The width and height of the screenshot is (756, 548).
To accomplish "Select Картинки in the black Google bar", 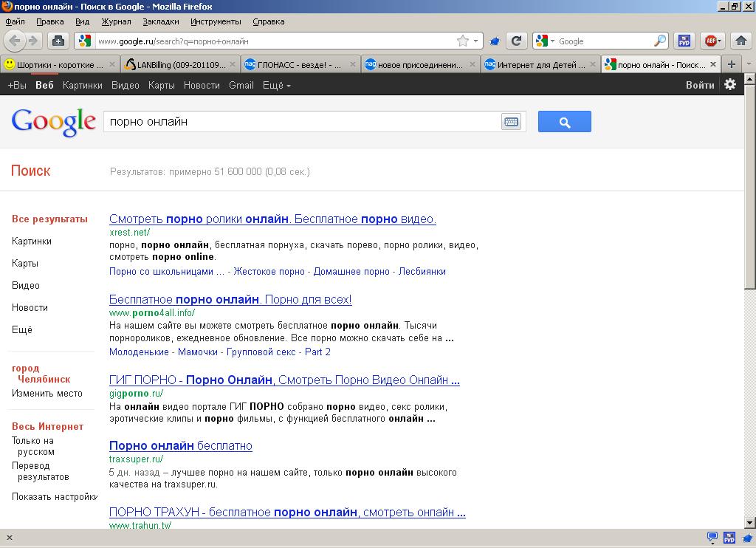I will (x=83, y=86).
